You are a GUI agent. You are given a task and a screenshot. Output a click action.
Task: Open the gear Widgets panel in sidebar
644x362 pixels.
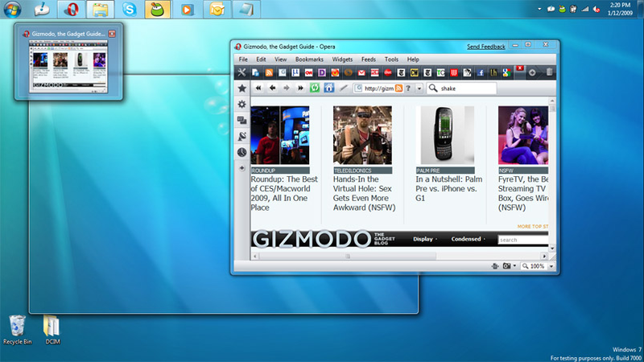[242, 105]
